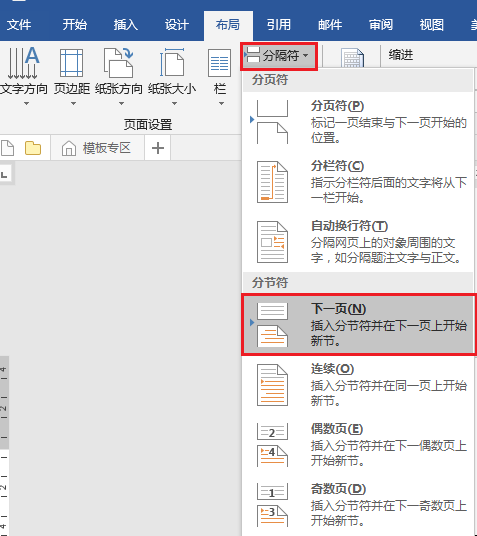Click the line numbers icon beside 分隔符
The width and height of the screenshot is (477, 536).
pyautogui.click(x=352, y=57)
